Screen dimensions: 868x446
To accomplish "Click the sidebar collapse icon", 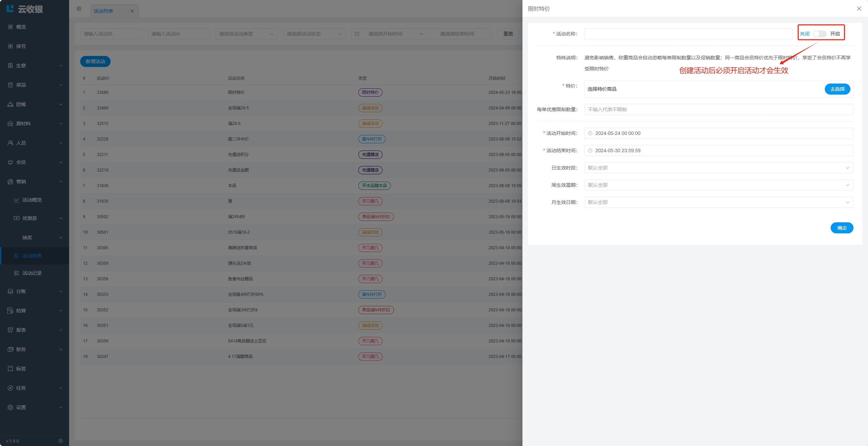I will 79,9.
